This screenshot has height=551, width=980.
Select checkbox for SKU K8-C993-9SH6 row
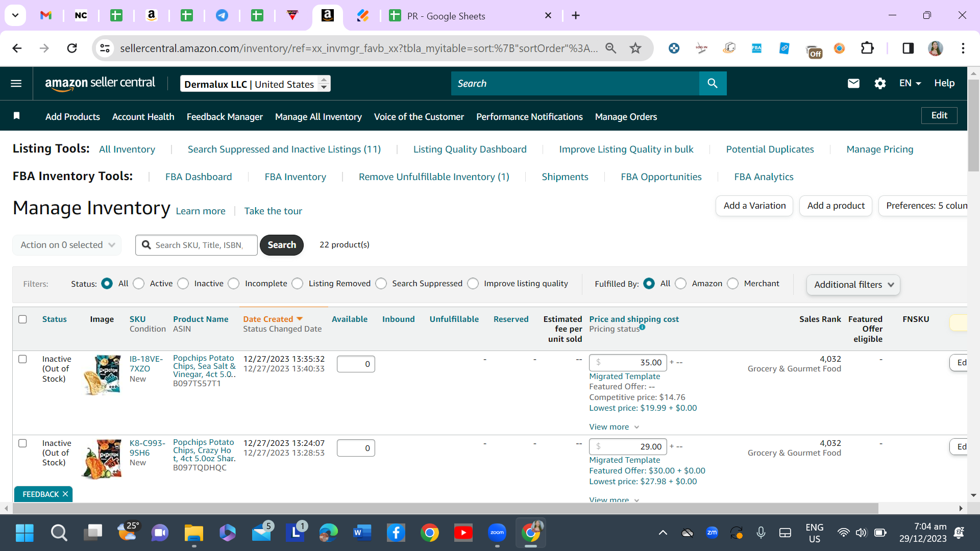pos(22,443)
